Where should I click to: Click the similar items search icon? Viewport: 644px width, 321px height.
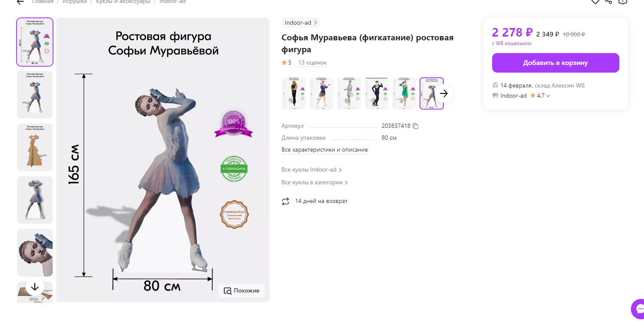[x=228, y=291]
